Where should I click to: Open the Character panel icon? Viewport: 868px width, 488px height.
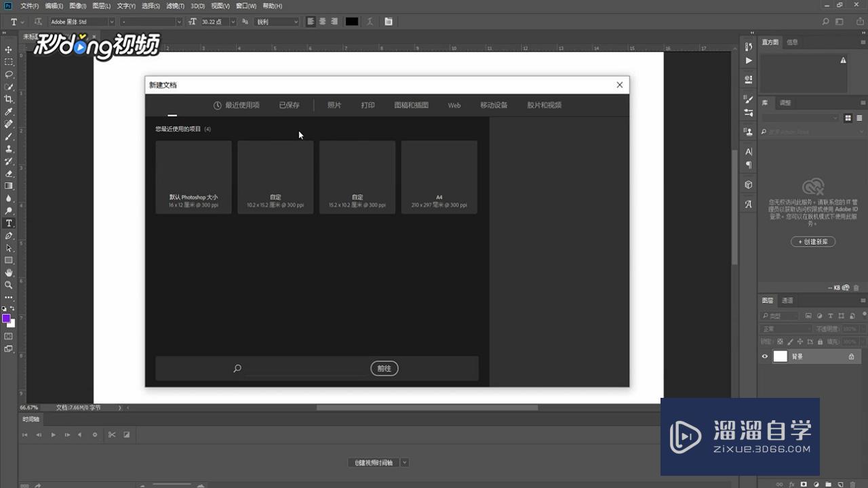749,152
